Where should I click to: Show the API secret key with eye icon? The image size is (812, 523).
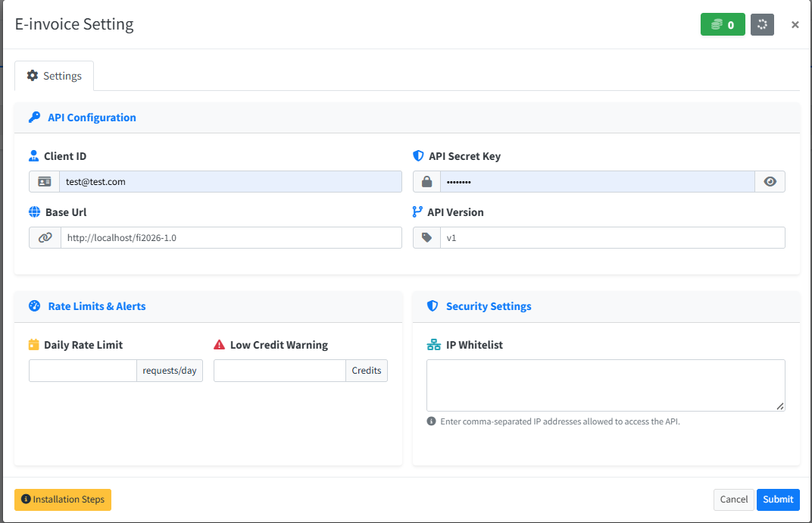click(770, 182)
